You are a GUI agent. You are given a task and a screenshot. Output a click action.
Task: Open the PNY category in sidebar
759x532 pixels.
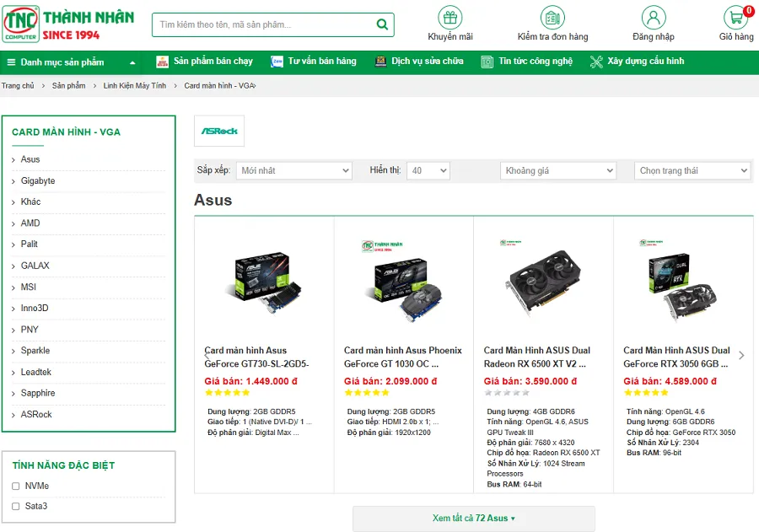click(30, 330)
